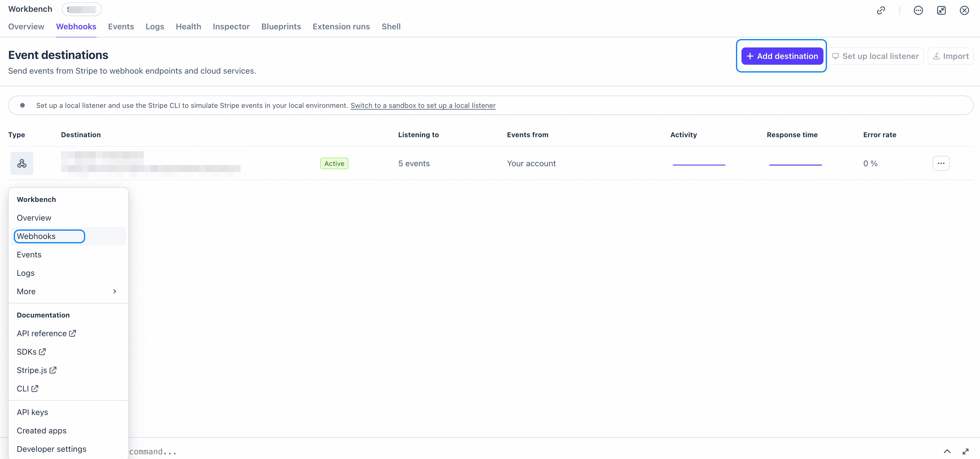Open the account selector pill beside Workbench

pyautogui.click(x=81, y=9)
